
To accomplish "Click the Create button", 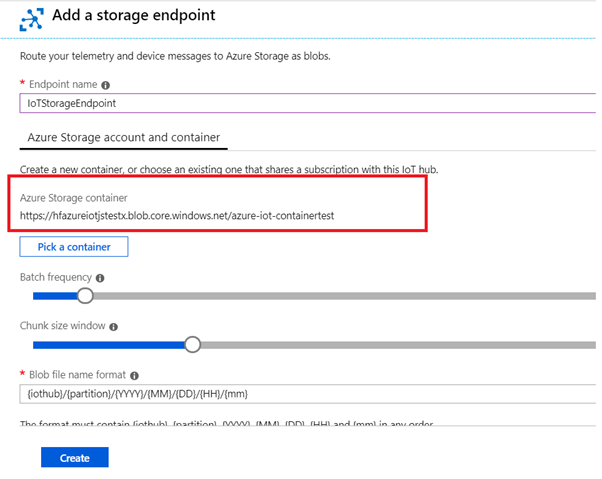I will coord(75,458).
